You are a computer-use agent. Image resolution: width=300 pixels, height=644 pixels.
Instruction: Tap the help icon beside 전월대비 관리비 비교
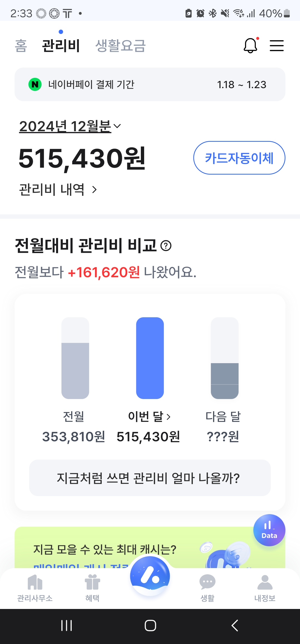(x=166, y=246)
